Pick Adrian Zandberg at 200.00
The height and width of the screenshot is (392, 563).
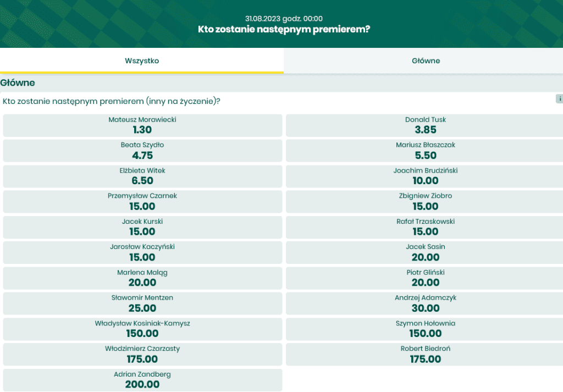pos(142,380)
